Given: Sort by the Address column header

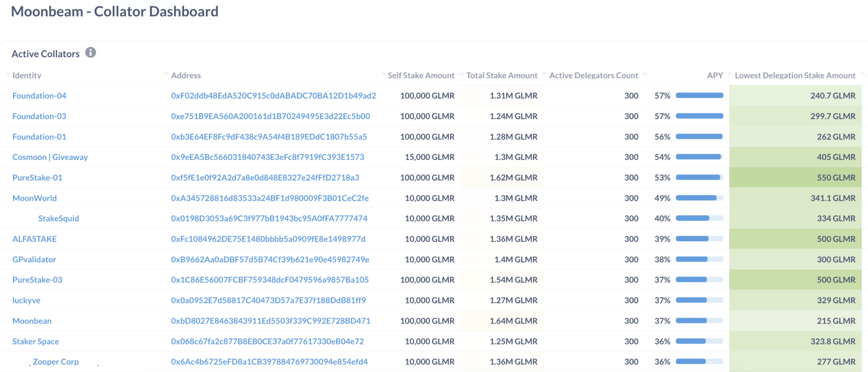Looking at the screenshot, I should point(186,75).
